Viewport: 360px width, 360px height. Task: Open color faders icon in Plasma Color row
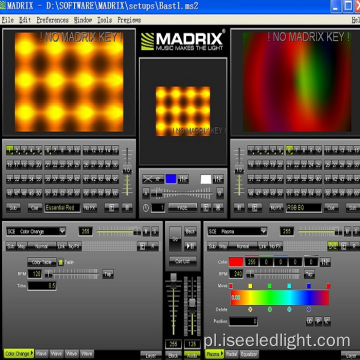[325, 262]
